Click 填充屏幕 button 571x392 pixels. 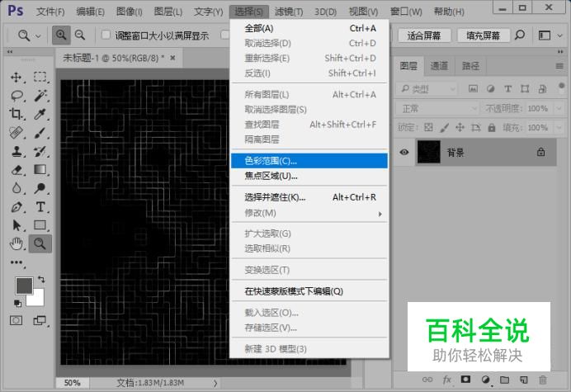tap(483, 35)
